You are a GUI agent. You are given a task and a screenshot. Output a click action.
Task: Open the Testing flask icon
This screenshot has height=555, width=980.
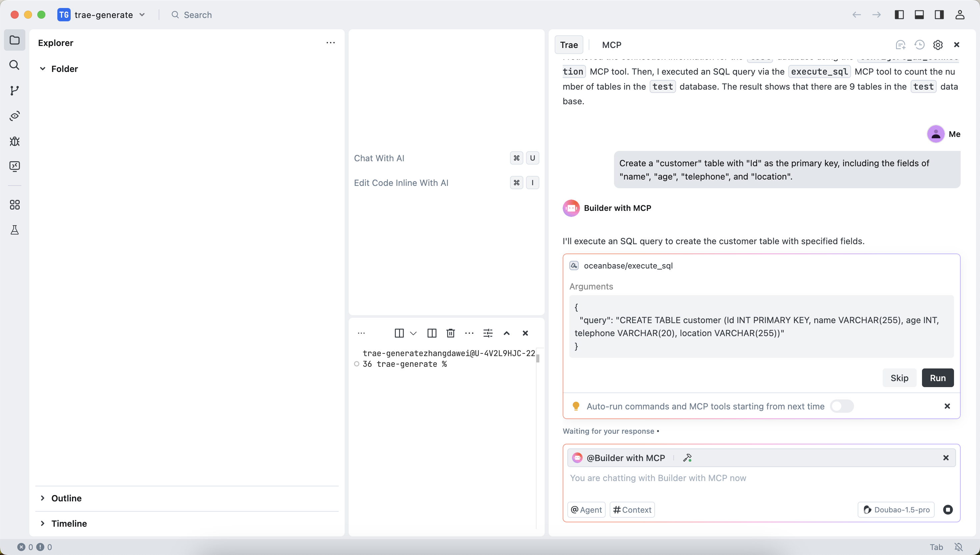14,230
